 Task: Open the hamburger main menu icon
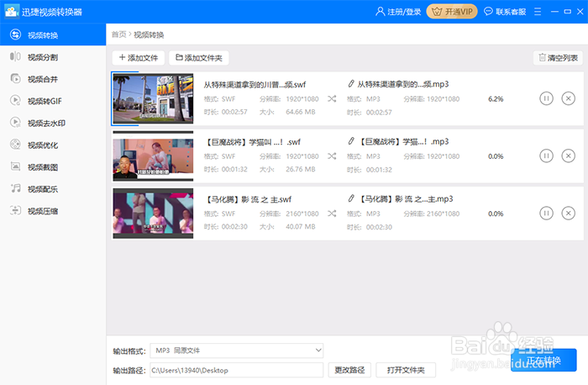tap(538, 12)
